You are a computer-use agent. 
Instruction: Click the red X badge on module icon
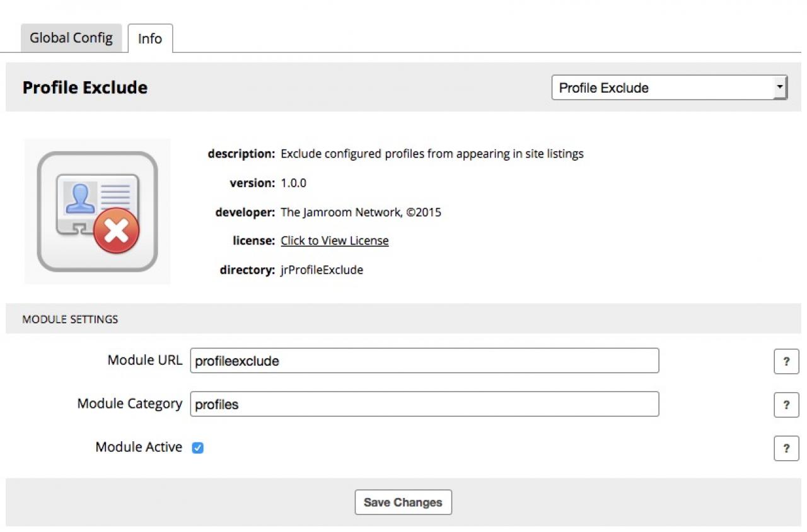tap(117, 232)
